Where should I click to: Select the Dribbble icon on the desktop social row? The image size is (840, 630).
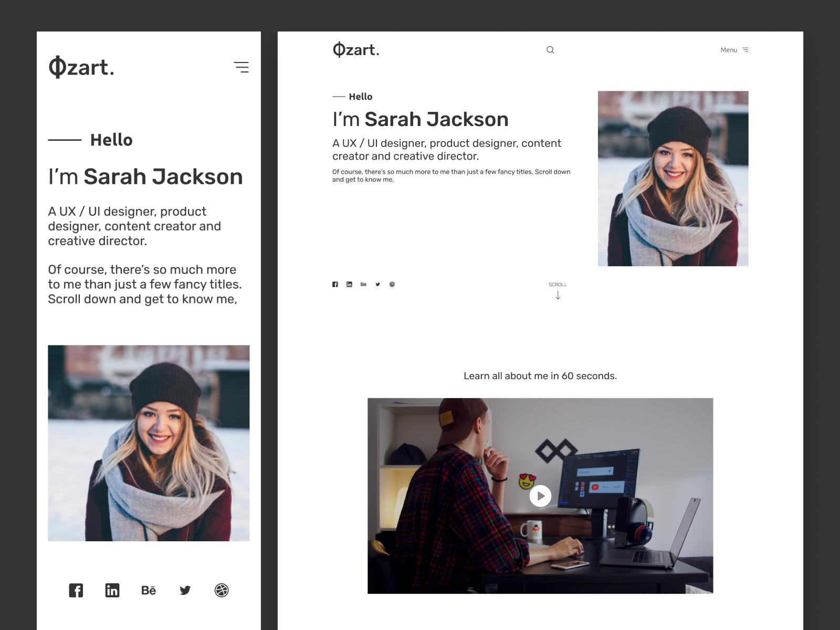(392, 284)
